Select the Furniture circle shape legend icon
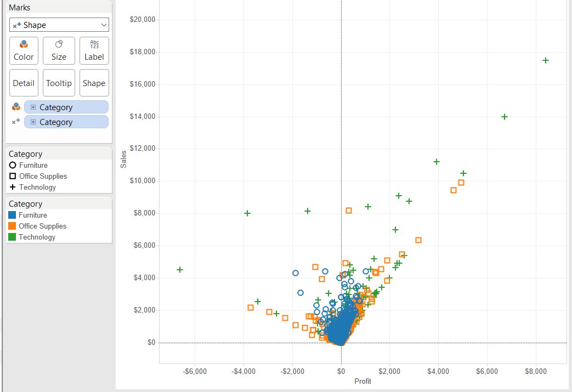The width and height of the screenshot is (572, 392). click(x=13, y=165)
